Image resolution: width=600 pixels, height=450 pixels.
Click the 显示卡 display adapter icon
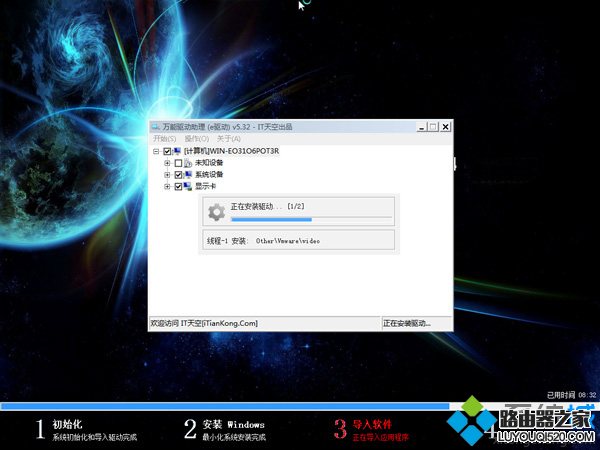(x=188, y=187)
